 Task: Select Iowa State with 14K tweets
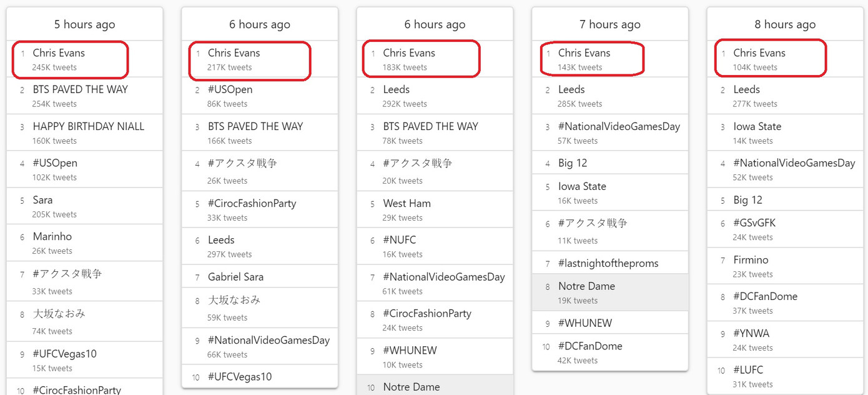757,126
